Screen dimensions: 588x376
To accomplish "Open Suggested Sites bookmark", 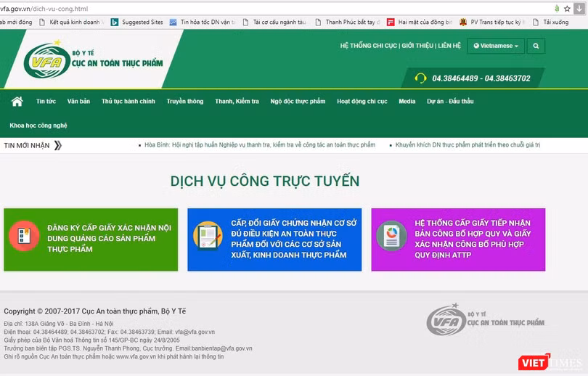I will pyautogui.click(x=137, y=22).
